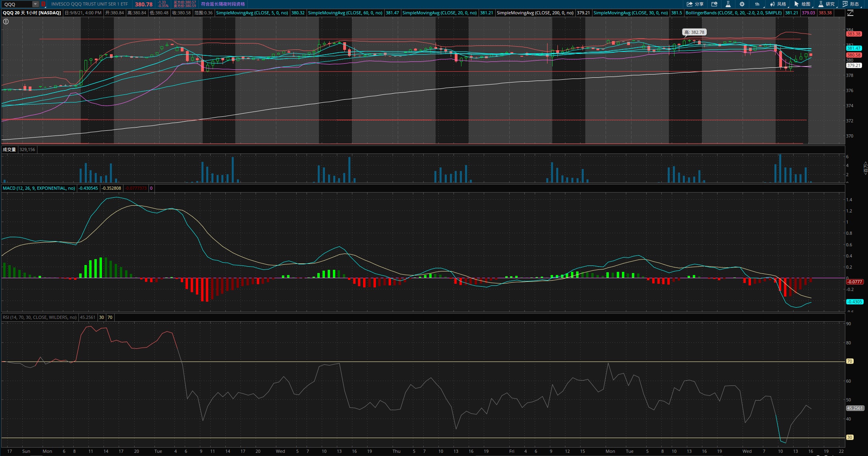This screenshot has width=868, height=456.
Task: Click the right-side panel expand arrow
Action: click(865, 168)
